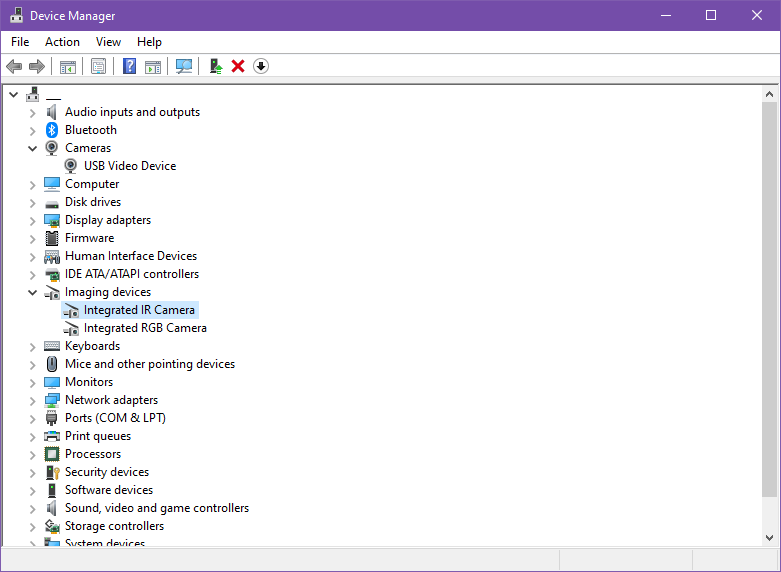Click the Keyboards category icon
This screenshot has height=572, width=781.
click(52, 346)
